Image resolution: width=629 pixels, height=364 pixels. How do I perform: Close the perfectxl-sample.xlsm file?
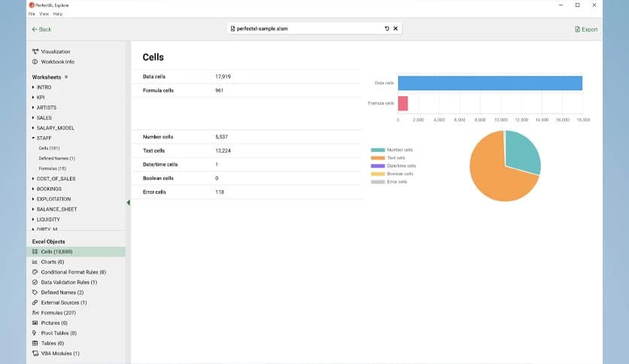[396, 29]
